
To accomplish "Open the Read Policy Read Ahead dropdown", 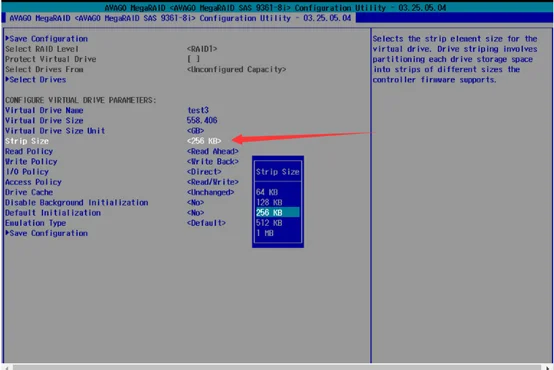I will [x=213, y=151].
